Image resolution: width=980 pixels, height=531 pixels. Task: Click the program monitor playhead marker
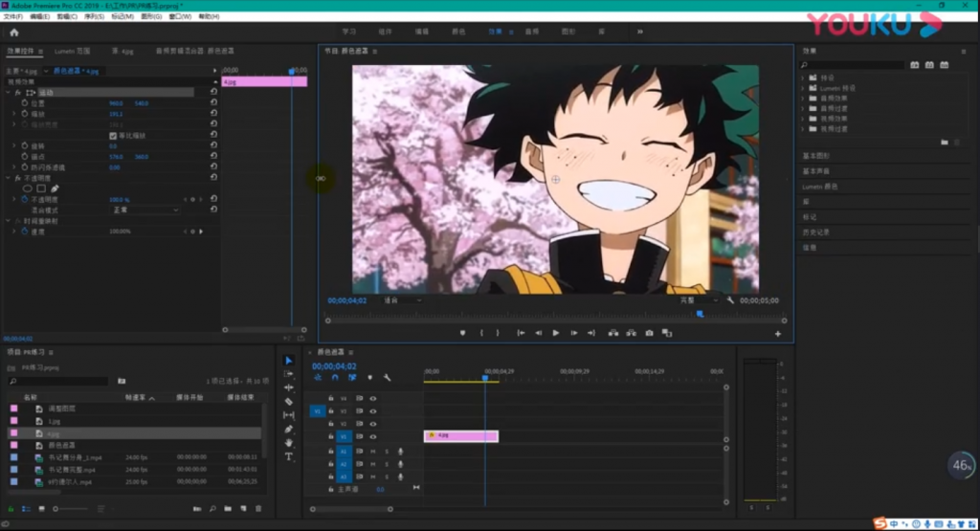click(700, 314)
